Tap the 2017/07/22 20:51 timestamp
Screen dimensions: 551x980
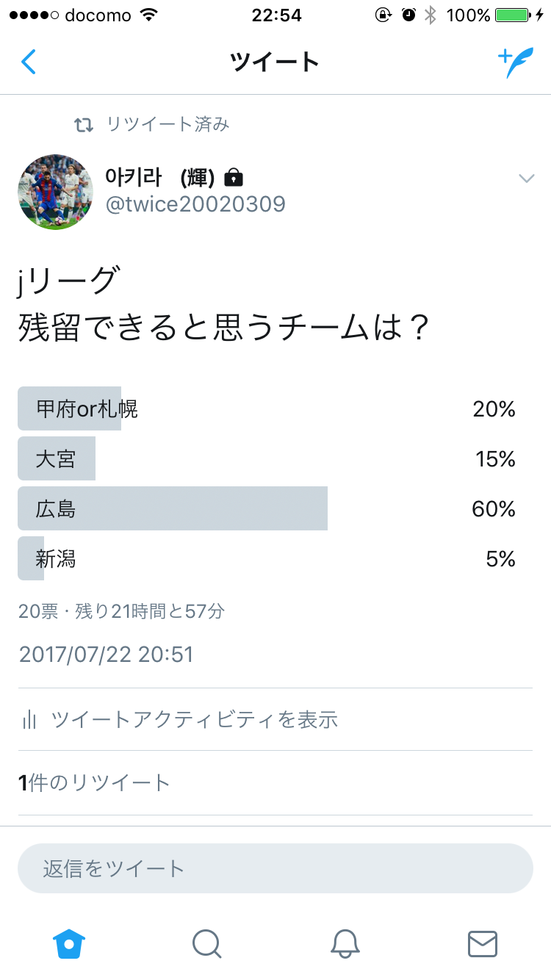click(106, 654)
